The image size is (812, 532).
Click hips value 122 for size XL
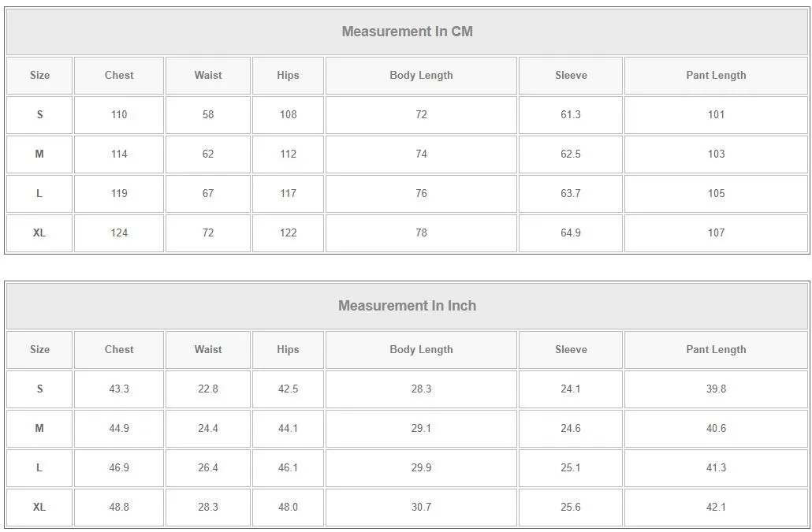coord(288,233)
